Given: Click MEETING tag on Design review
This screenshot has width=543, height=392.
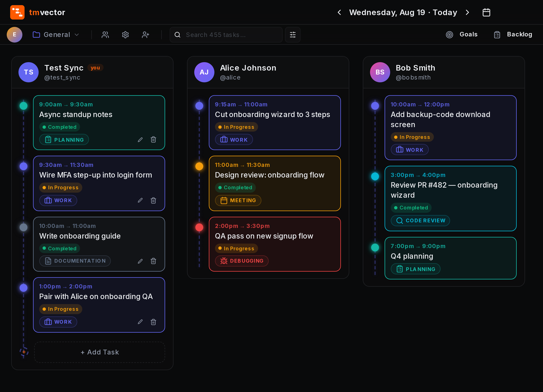Looking at the screenshot, I should [x=238, y=200].
